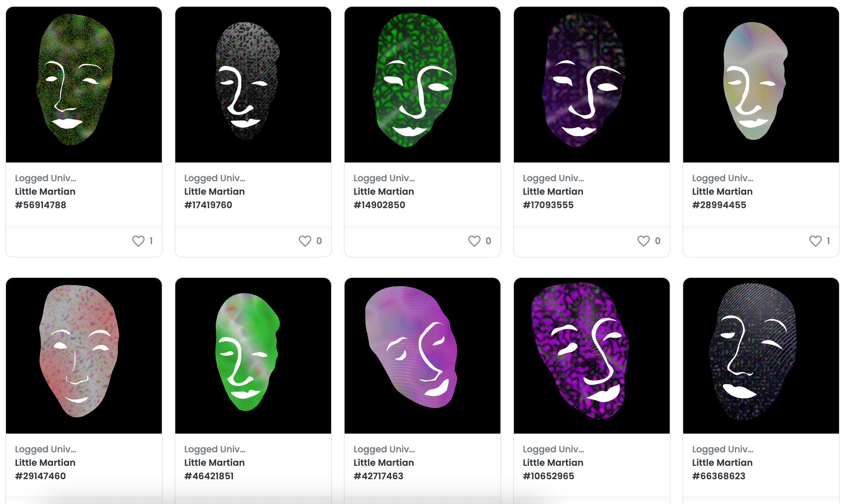Open the dark purple mask #17093555 image
The width and height of the screenshot is (845, 504).
[x=592, y=85]
